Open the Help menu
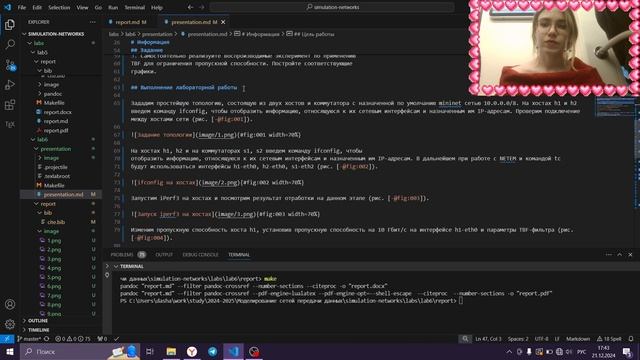Viewport: 640px width, 360px height. tap(157, 7)
